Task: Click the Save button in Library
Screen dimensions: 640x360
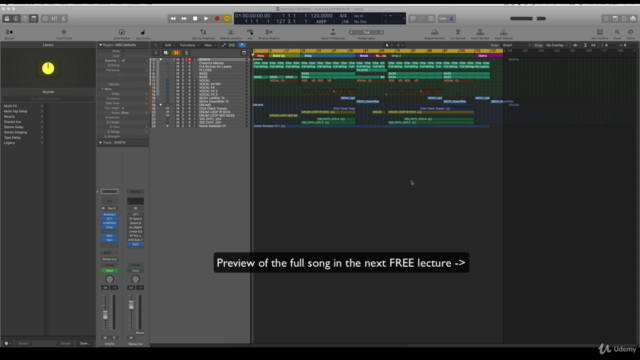Action: tap(84, 343)
